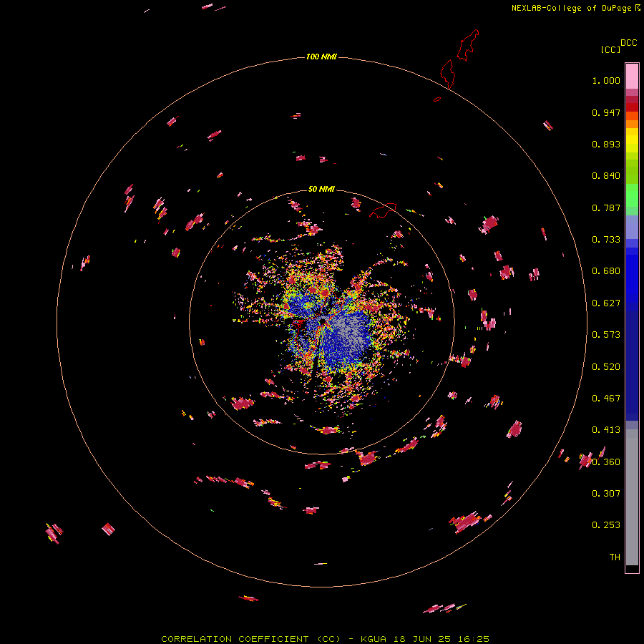Image resolution: width=644 pixels, height=644 pixels.
Task: Click the NEXLAB-College of DuPage header text
Action: pos(571,8)
